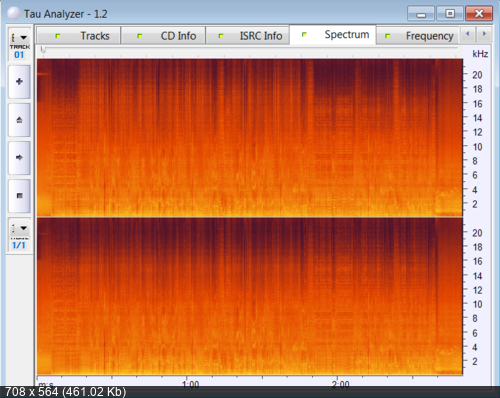Click the stop square icon button
The height and width of the screenshot is (398, 500).
(19, 196)
